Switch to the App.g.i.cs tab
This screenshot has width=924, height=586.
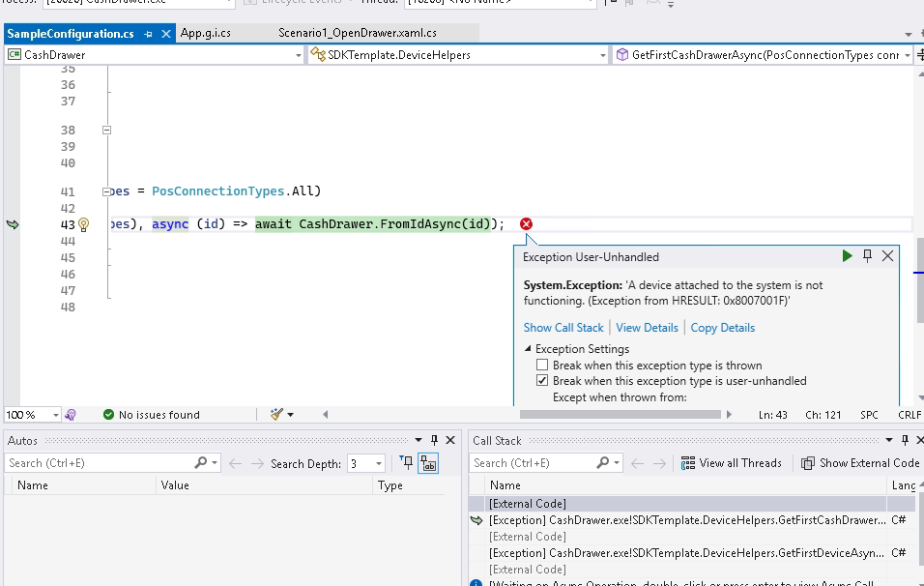[205, 33]
